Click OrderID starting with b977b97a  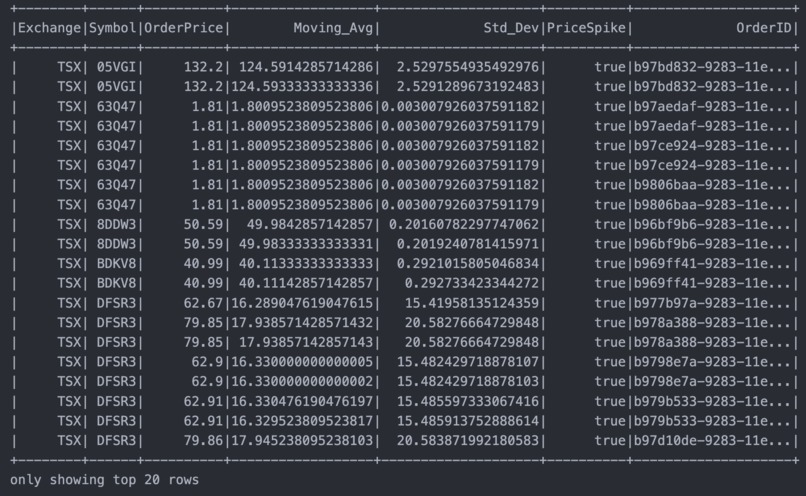click(712, 303)
